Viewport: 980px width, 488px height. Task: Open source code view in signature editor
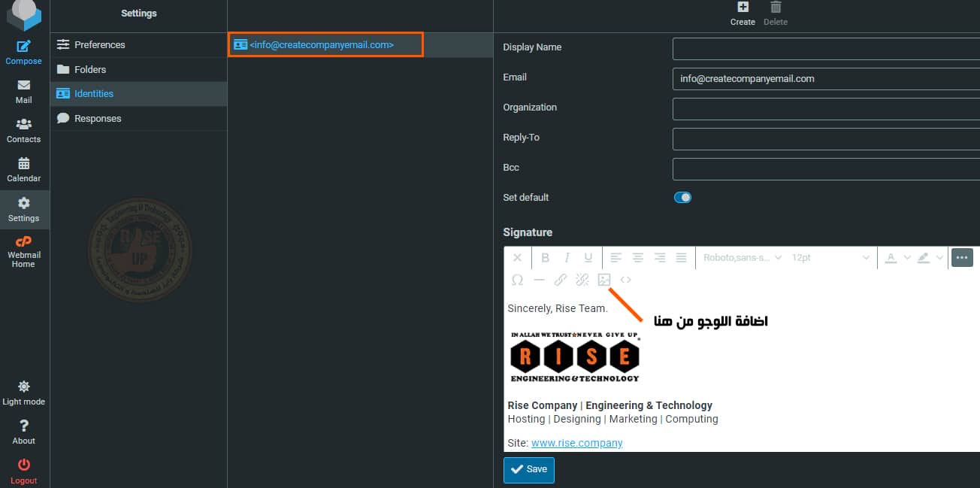point(625,280)
